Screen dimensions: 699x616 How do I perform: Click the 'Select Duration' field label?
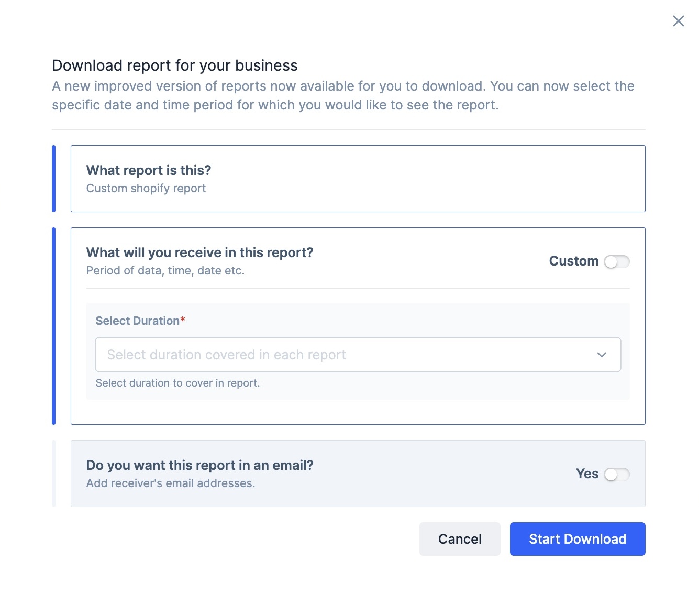137,321
